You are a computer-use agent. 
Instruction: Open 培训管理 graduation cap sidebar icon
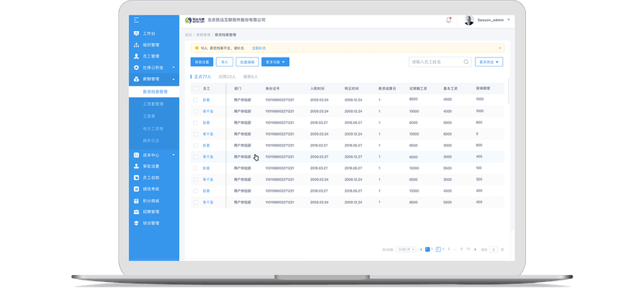(x=136, y=224)
